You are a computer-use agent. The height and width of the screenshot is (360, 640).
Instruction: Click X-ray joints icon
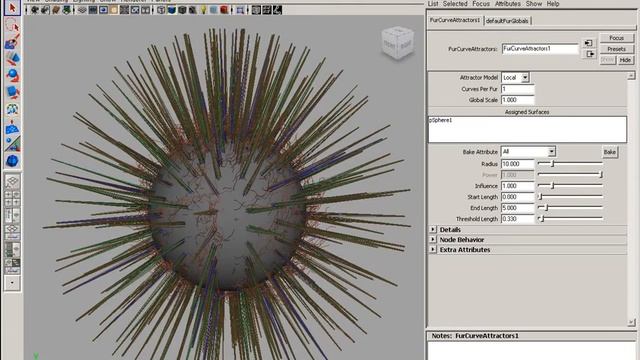[277, 10]
